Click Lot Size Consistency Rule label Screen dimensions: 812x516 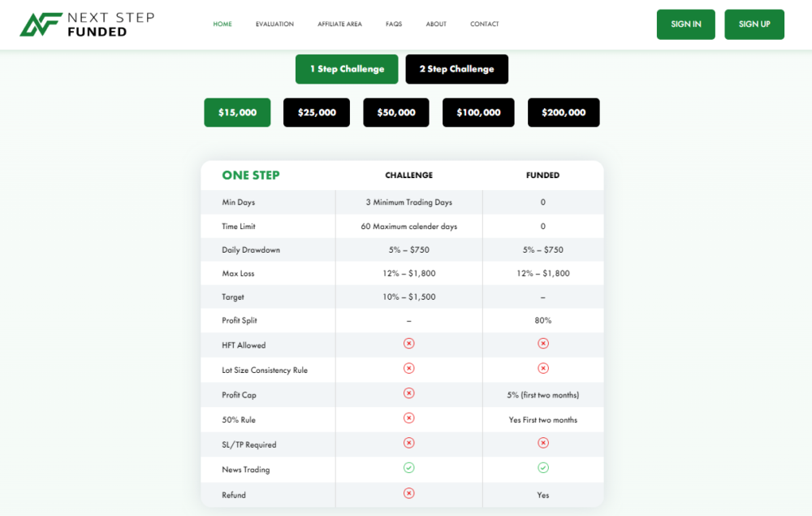265,370
